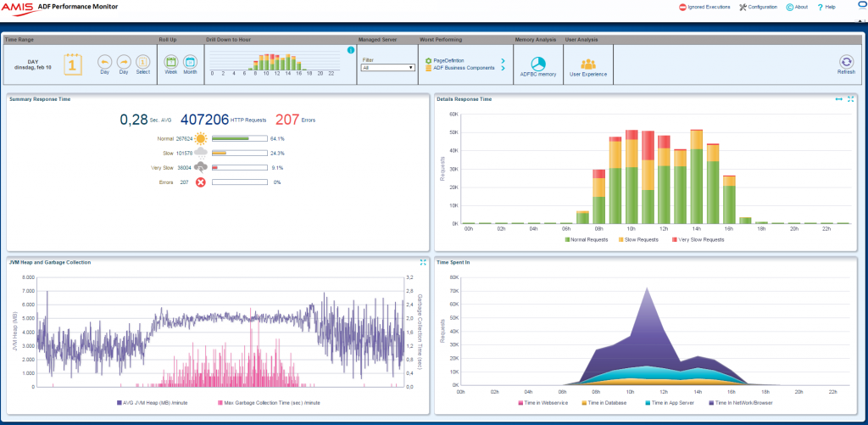868x425 pixels.
Task: Open the Managed Server filter dropdown
Action: 387,67
